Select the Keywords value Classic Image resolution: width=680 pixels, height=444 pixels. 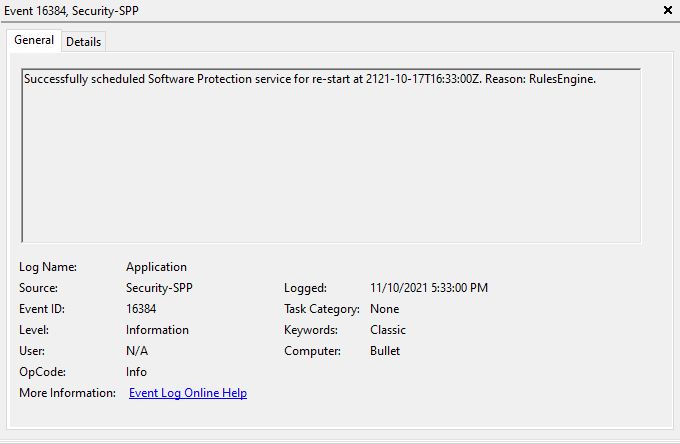click(388, 330)
